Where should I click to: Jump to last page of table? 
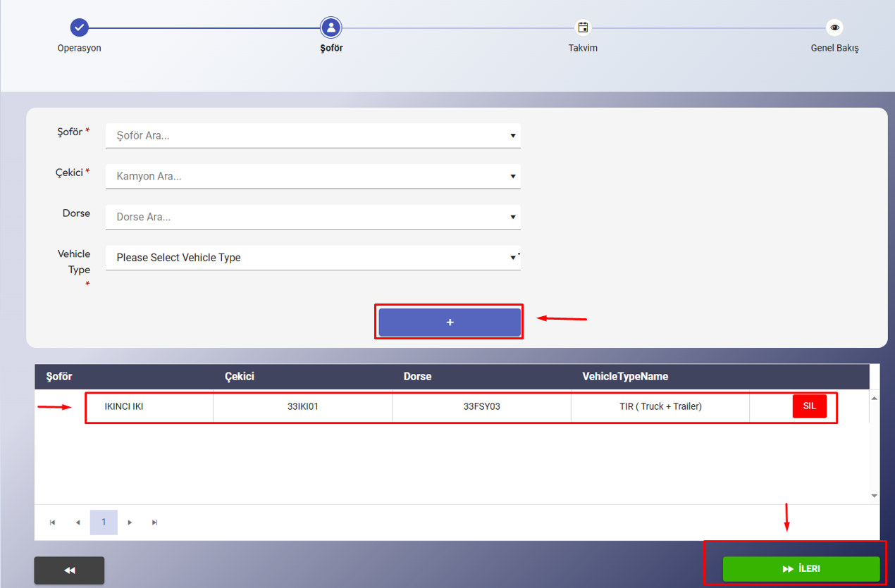155,523
